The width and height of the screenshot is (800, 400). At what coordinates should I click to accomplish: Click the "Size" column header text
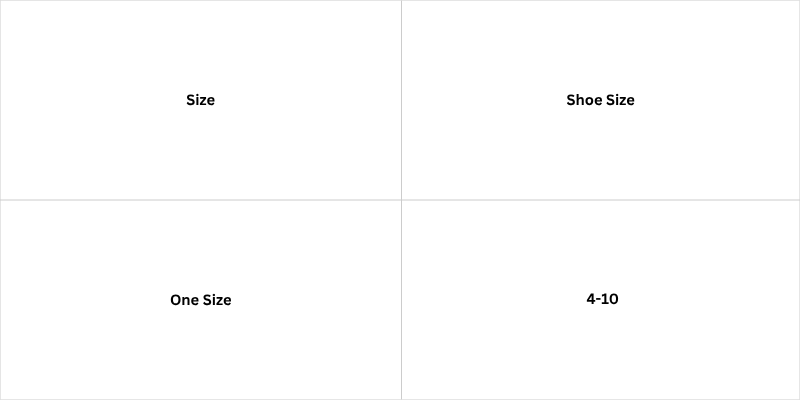[x=201, y=100]
